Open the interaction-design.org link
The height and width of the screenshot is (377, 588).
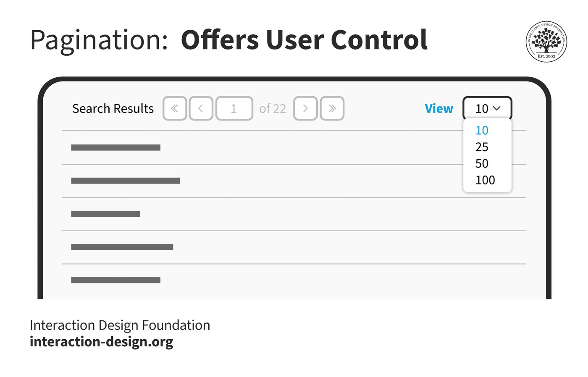(101, 342)
